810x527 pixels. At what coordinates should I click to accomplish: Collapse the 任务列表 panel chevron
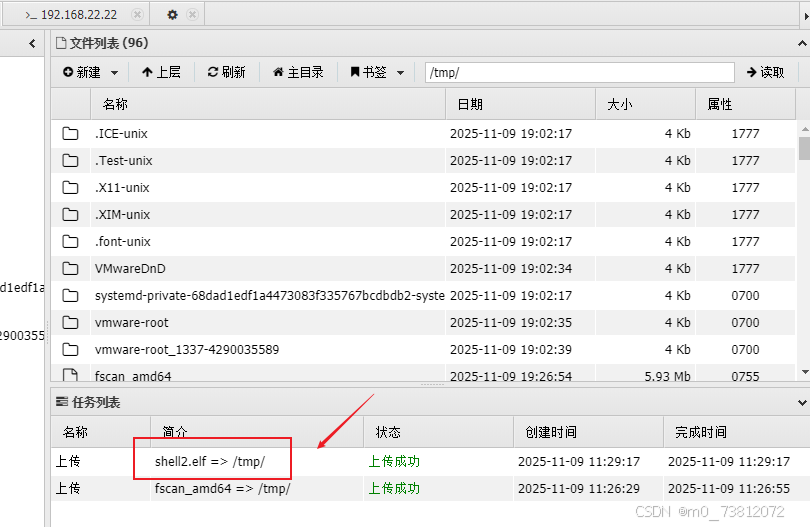tap(802, 402)
